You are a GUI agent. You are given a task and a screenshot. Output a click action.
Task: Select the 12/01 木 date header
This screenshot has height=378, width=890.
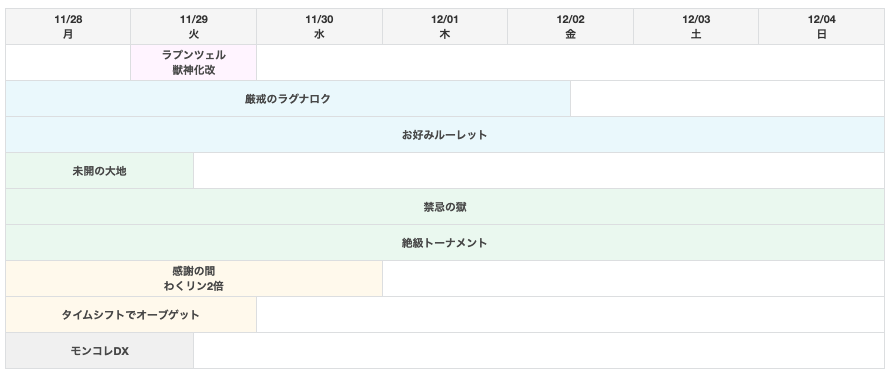[x=445, y=27]
